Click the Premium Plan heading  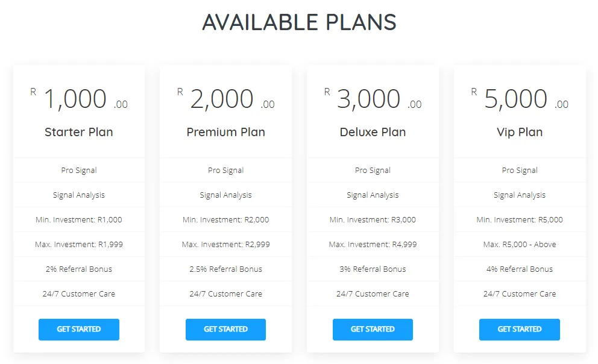(x=226, y=132)
